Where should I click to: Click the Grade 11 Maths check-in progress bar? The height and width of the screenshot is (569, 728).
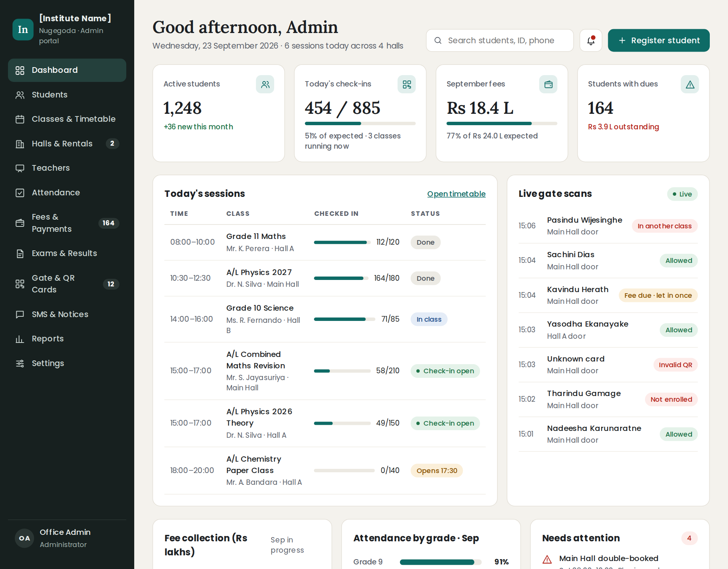[x=342, y=242]
